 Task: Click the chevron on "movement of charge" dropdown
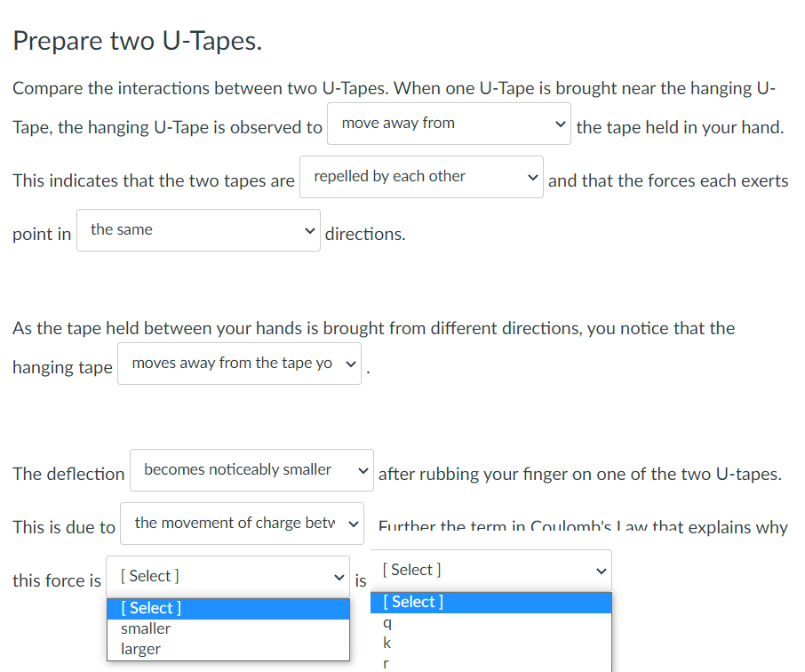(x=353, y=524)
